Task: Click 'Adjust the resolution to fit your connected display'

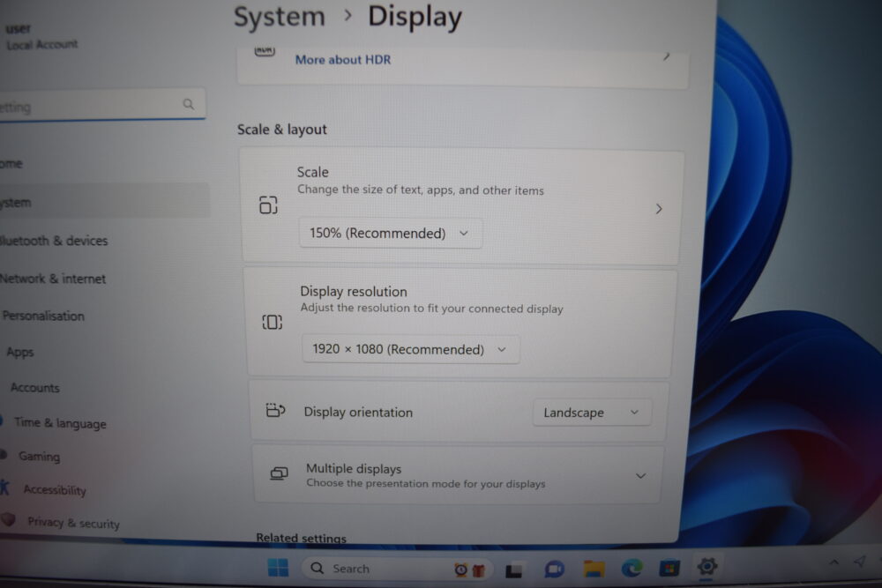Action: 431,308
